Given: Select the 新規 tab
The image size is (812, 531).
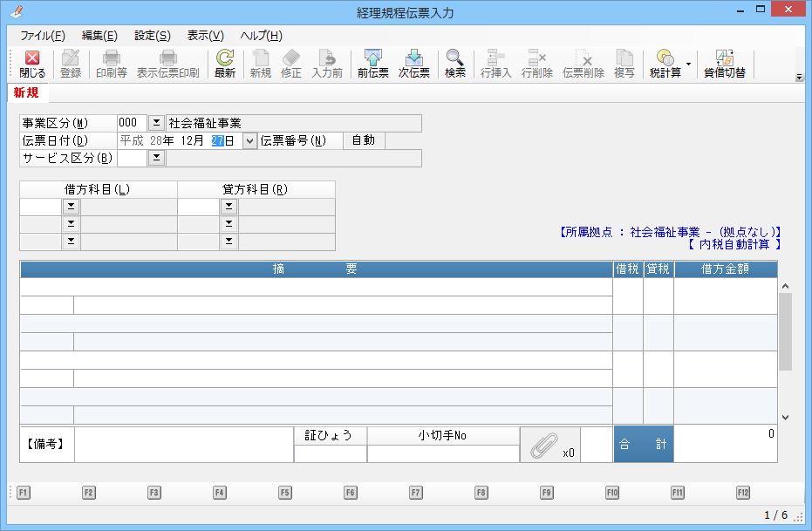Looking at the screenshot, I should [x=25, y=93].
